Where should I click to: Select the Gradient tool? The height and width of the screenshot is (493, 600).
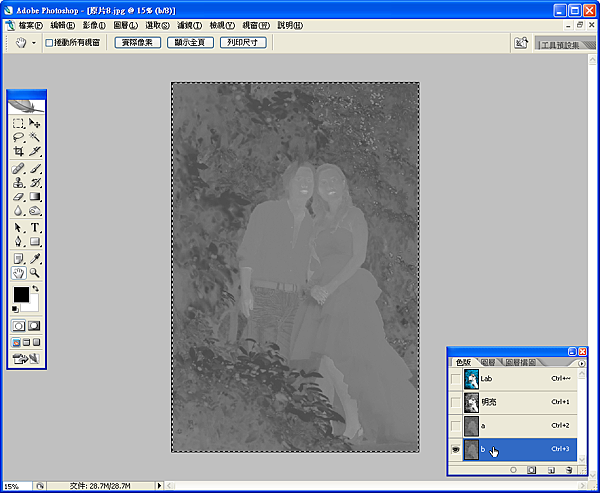click(35, 197)
